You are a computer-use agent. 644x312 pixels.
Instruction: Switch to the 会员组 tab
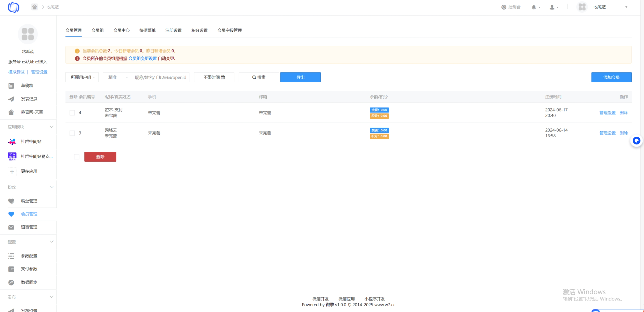click(x=97, y=30)
